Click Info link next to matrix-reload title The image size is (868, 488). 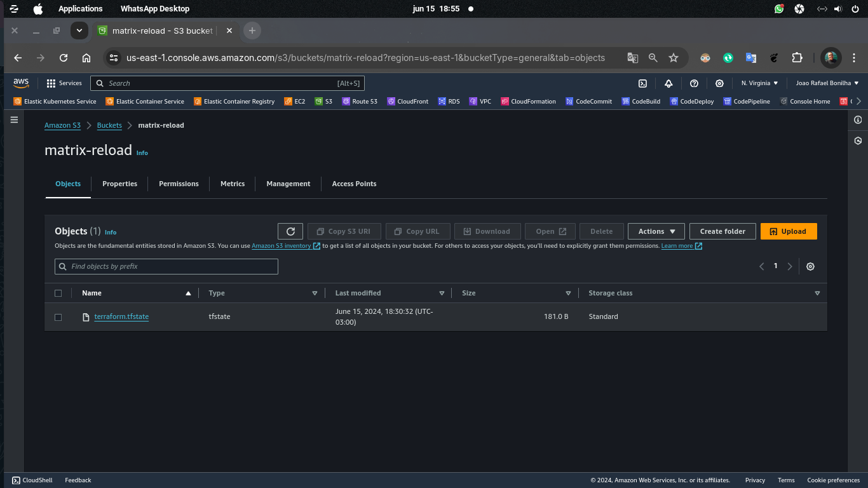(x=142, y=153)
